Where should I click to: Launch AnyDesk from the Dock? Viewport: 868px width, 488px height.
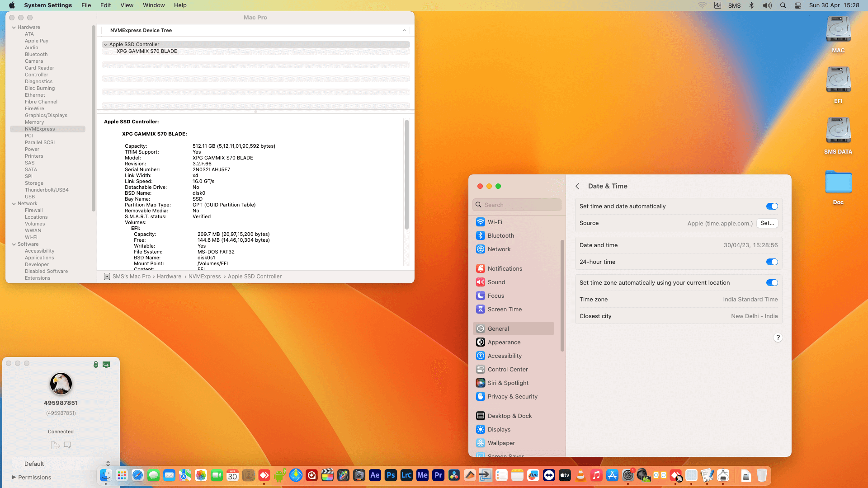point(264,475)
